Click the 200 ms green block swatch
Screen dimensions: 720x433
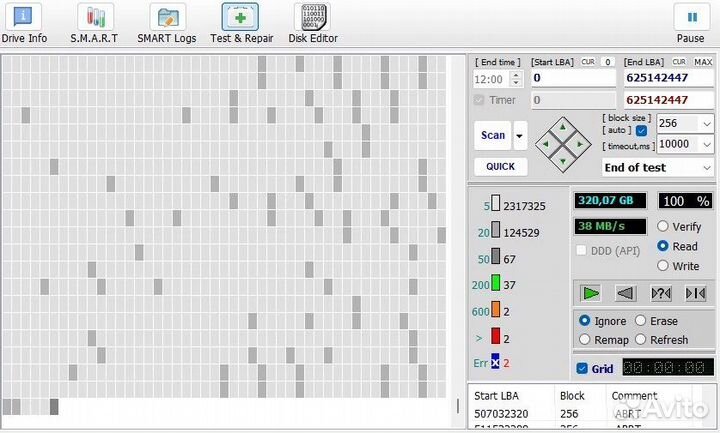pos(495,282)
